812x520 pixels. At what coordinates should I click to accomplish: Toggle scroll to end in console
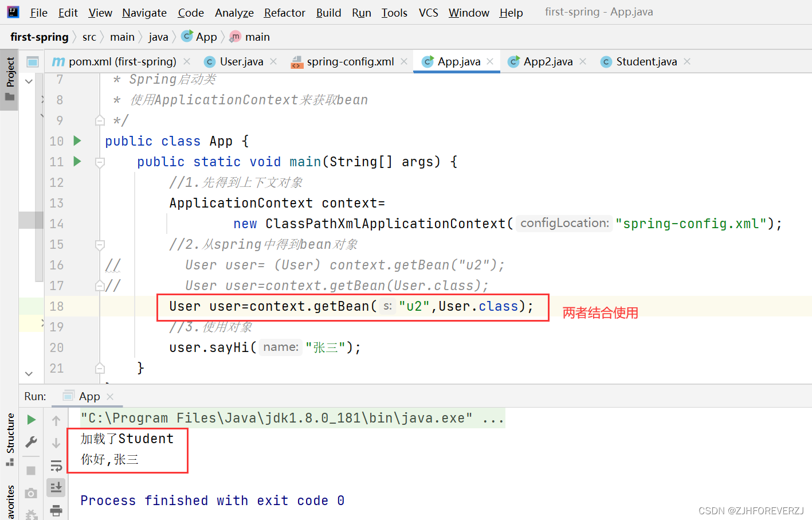pyautogui.click(x=56, y=488)
